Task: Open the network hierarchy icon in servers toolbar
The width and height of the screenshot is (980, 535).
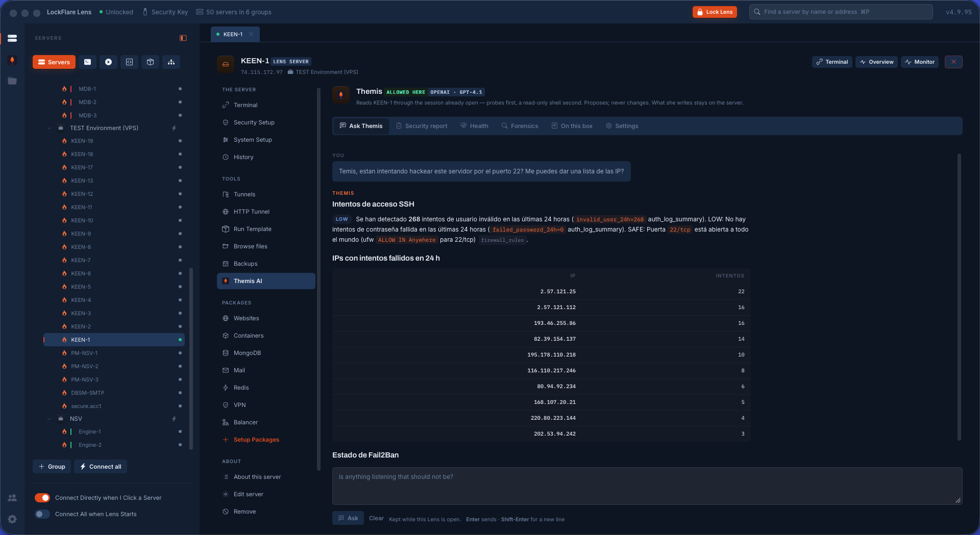Action: coord(171,62)
